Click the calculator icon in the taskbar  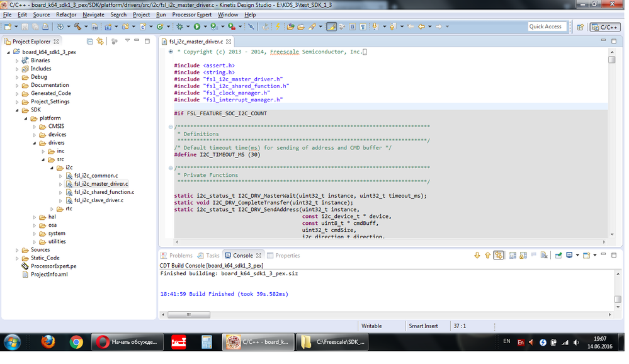coord(207,342)
